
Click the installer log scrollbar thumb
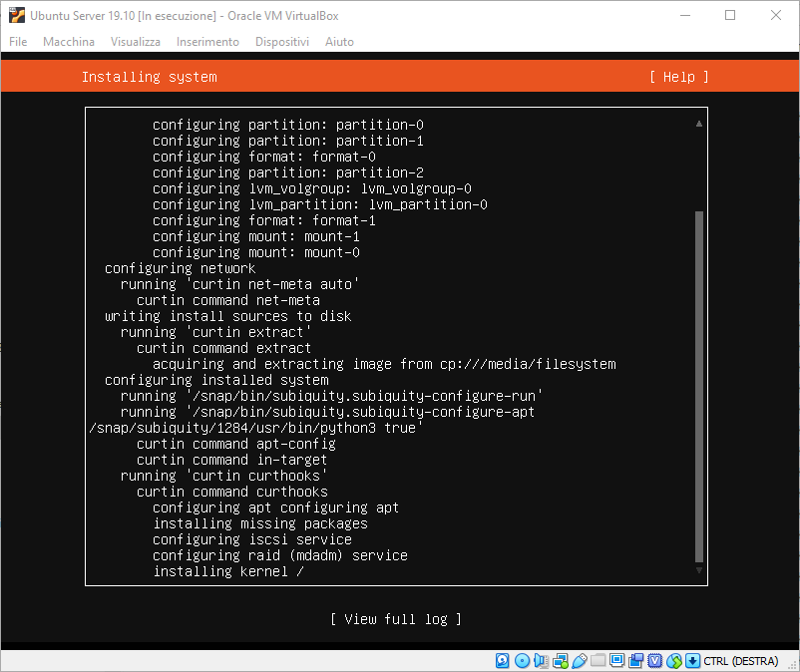(x=699, y=387)
